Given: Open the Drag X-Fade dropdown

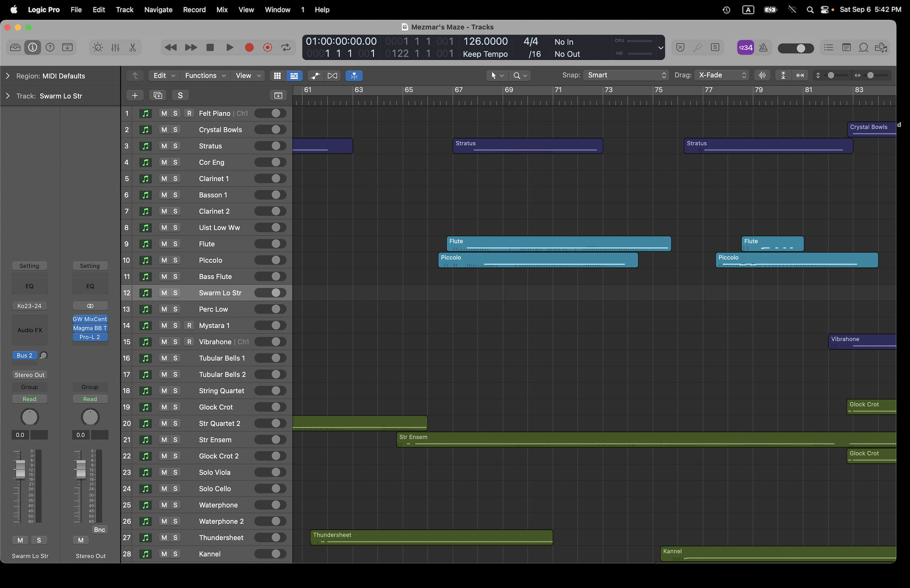Looking at the screenshot, I should 721,75.
